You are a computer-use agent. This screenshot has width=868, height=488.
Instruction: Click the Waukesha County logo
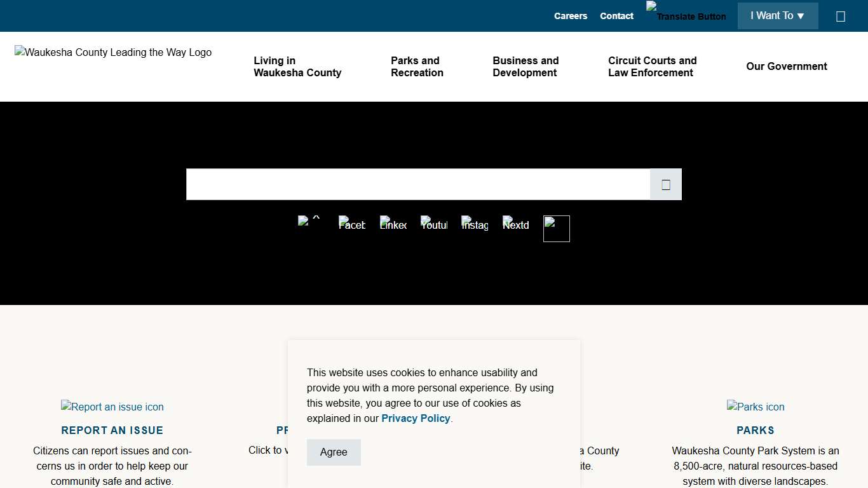coord(113,53)
